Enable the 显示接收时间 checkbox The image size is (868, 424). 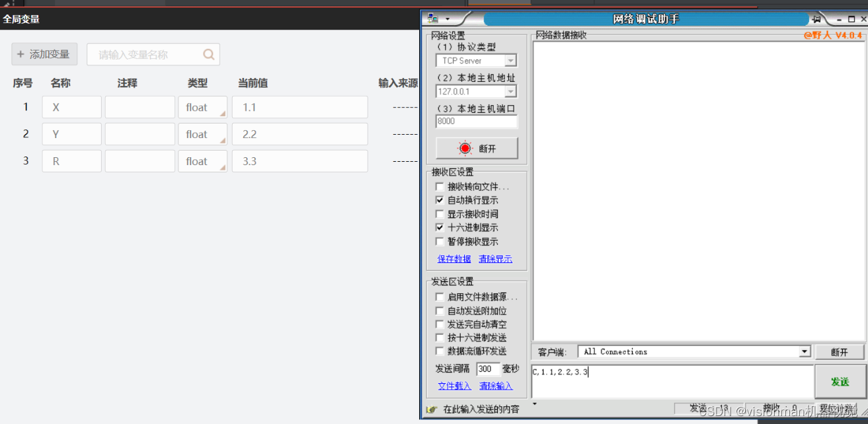(x=440, y=213)
